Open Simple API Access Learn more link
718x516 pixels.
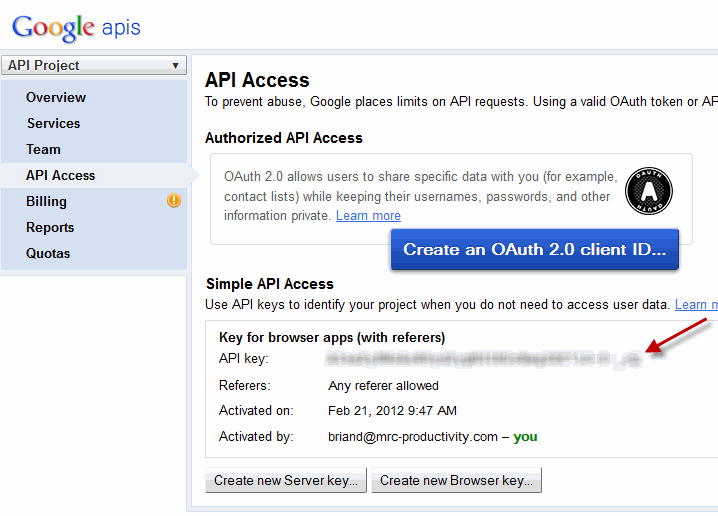click(696, 304)
